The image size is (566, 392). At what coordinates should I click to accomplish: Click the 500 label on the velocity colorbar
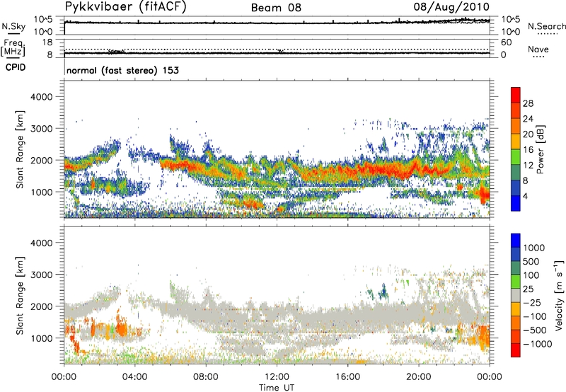pyautogui.click(x=531, y=261)
